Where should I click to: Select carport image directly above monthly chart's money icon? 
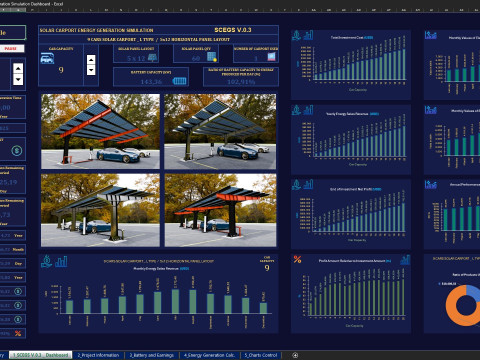pyautogui.click(x=100, y=210)
